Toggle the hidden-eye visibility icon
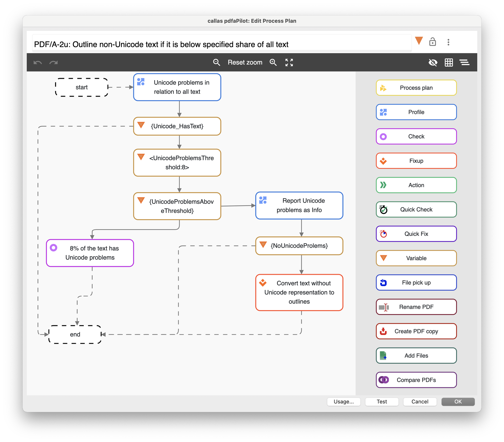The image size is (504, 442). (433, 63)
